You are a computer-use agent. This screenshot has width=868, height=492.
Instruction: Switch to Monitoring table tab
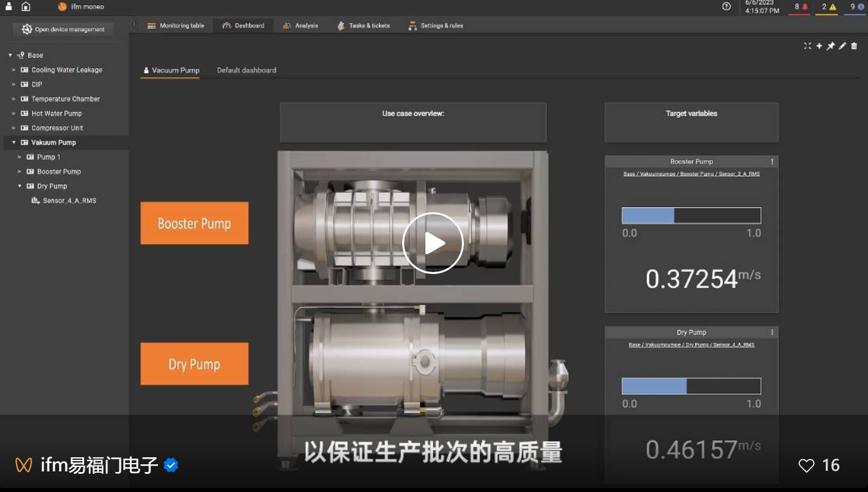click(x=175, y=26)
